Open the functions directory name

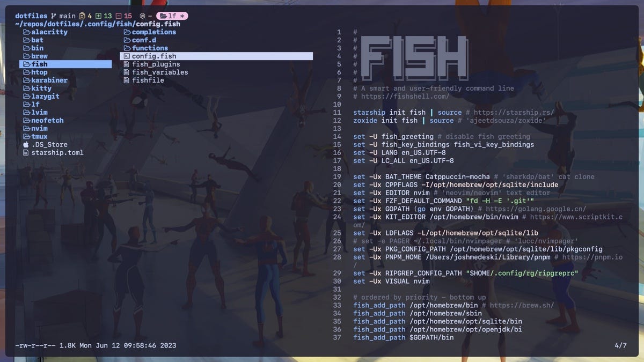pyautogui.click(x=150, y=48)
